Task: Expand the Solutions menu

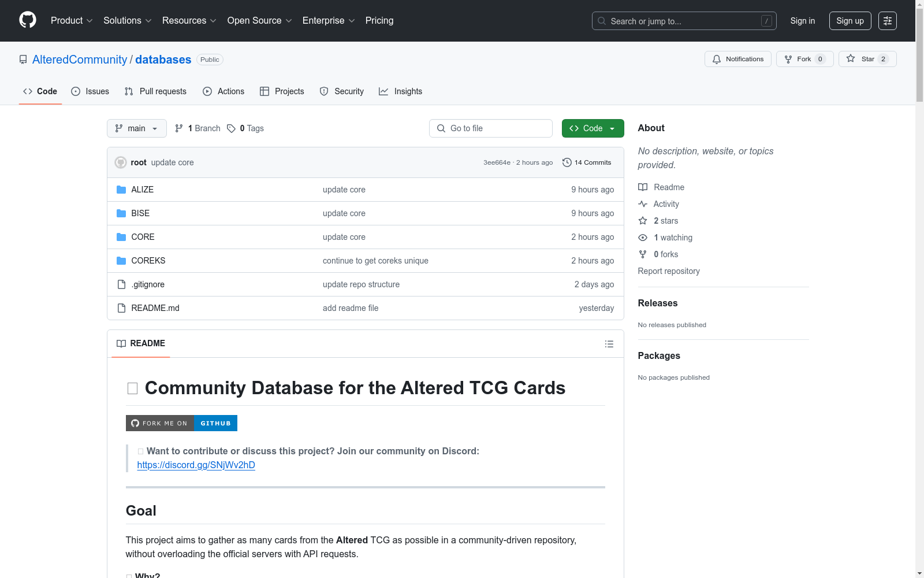Action: pyautogui.click(x=128, y=21)
